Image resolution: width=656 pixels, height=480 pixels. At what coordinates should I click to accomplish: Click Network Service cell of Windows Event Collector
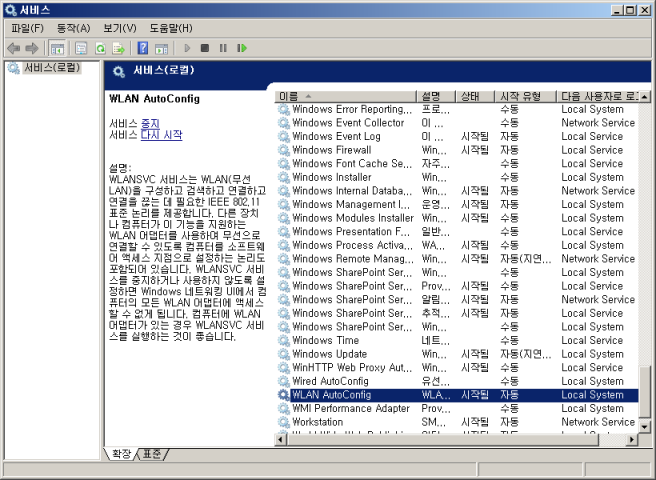point(598,123)
